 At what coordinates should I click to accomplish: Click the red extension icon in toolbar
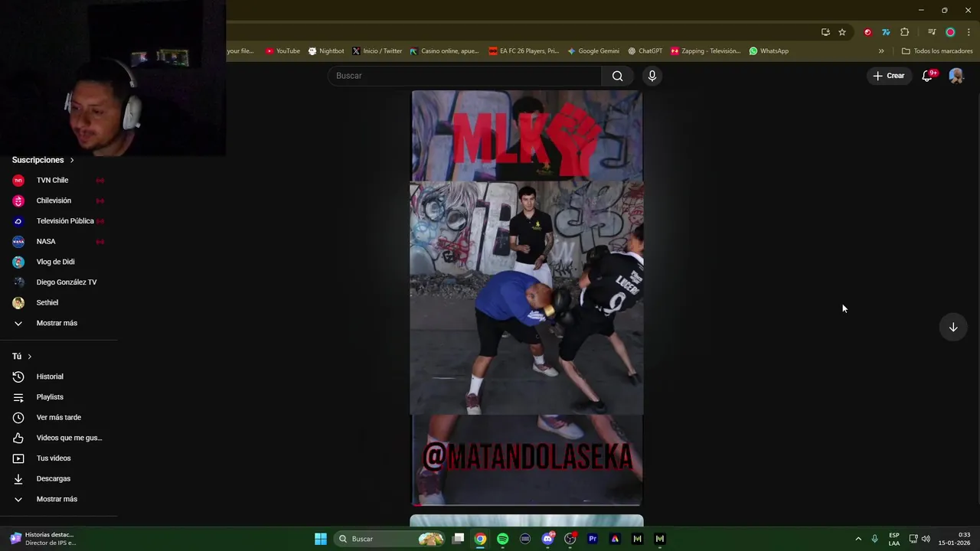pos(867,32)
